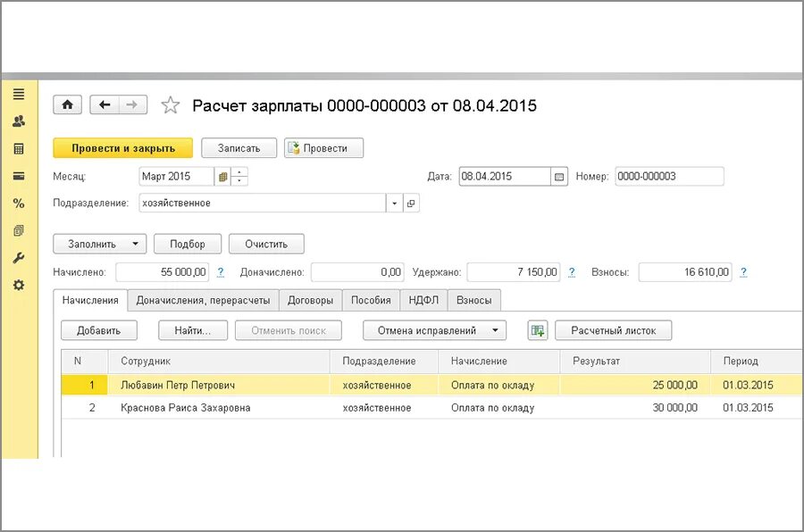Screen dimensions: 804x532
Task: Navigate back with the left arrow
Action: coord(105,105)
